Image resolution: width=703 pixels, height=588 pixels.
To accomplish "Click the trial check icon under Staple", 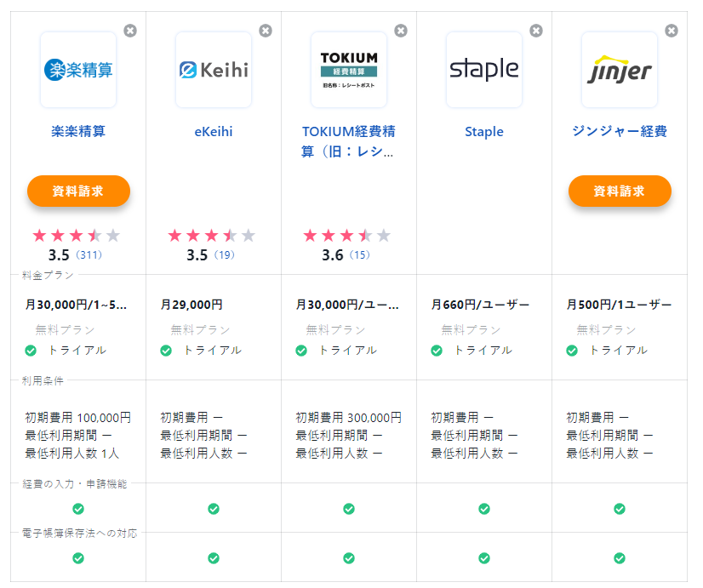I will tap(437, 351).
